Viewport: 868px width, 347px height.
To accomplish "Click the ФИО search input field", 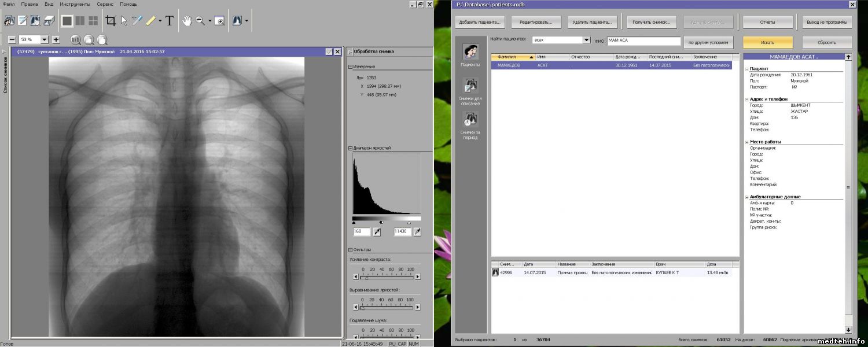I will pos(643,42).
